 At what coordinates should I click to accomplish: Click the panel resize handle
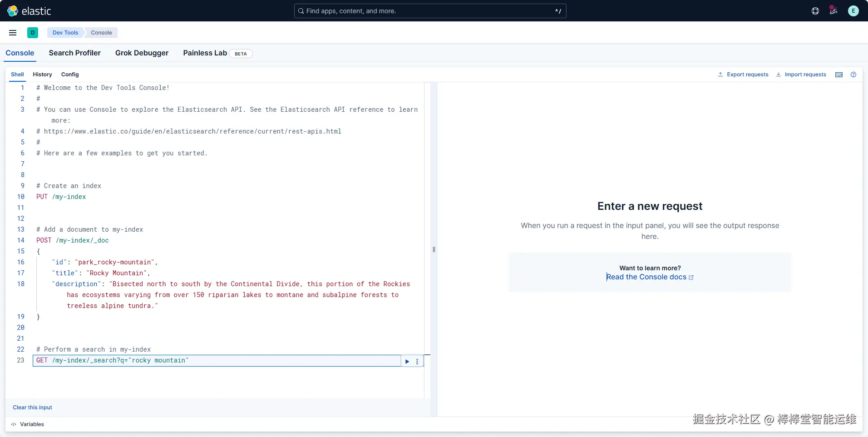434,249
